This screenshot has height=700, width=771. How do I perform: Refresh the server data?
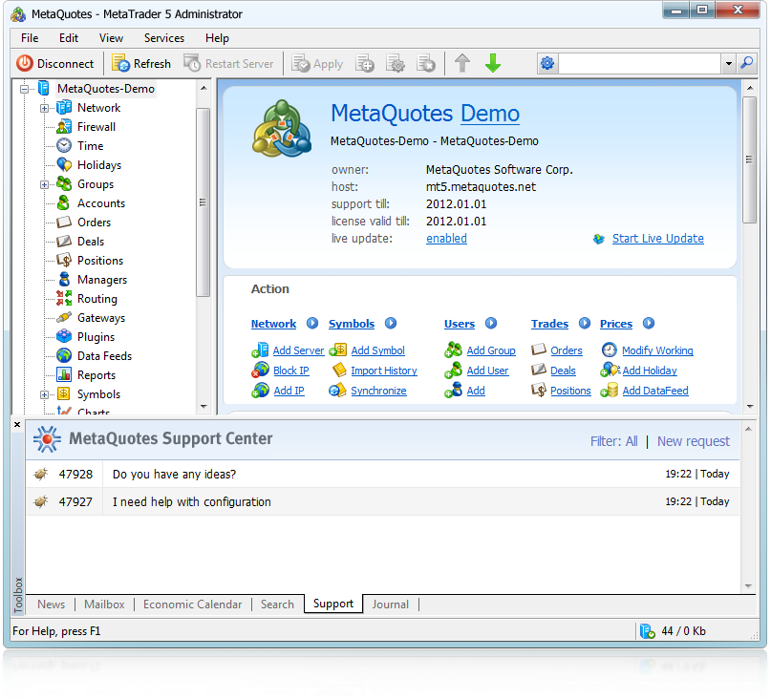[x=141, y=64]
